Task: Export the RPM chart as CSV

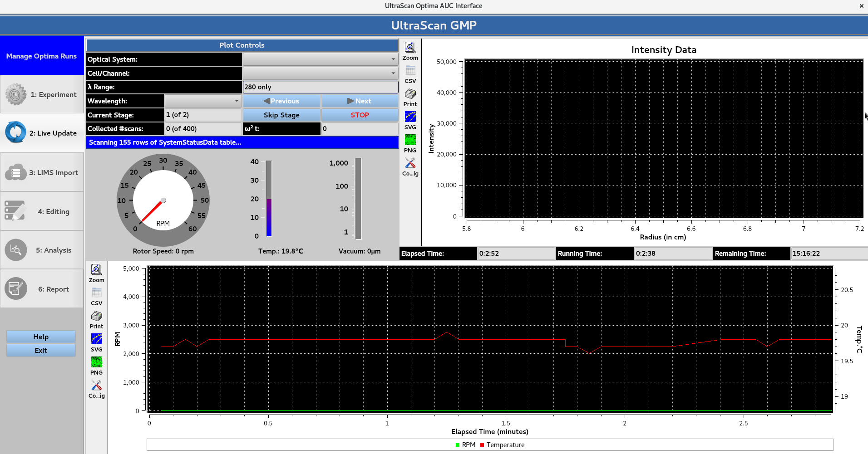Action: point(96,295)
